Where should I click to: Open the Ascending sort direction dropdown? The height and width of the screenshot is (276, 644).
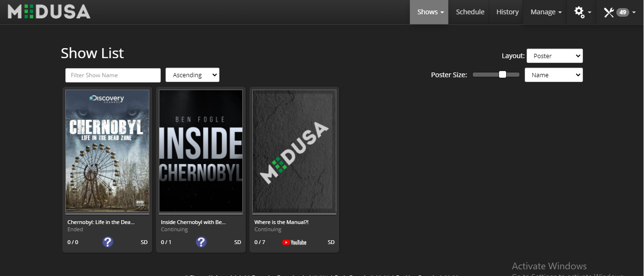[x=192, y=75]
